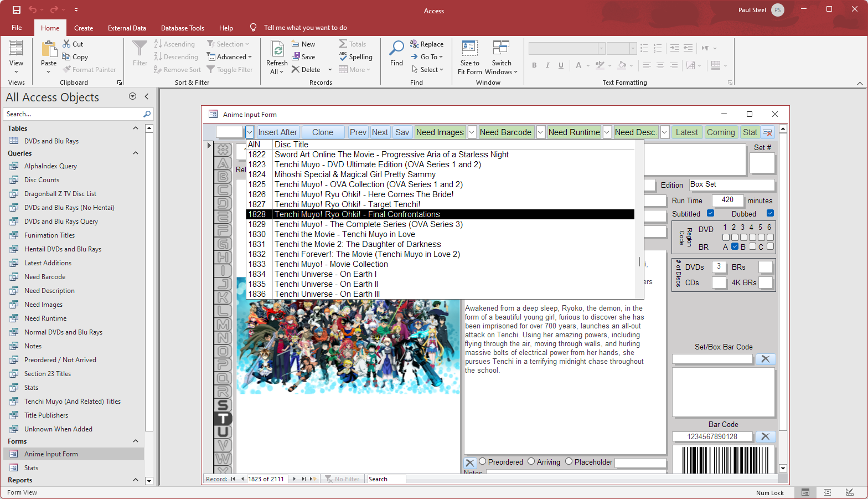Select 1830 Tenchi the Movie list entry
The image size is (868, 499).
pyautogui.click(x=440, y=234)
